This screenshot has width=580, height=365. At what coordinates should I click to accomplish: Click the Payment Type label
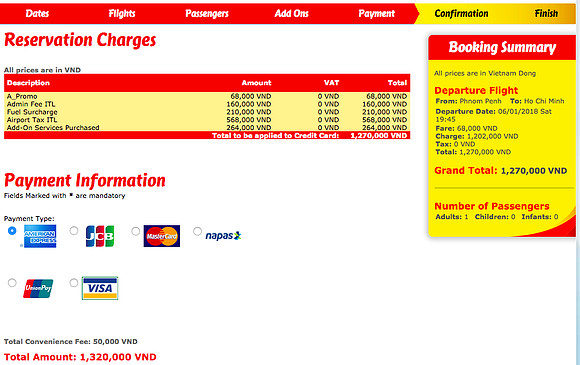[29, 219]
